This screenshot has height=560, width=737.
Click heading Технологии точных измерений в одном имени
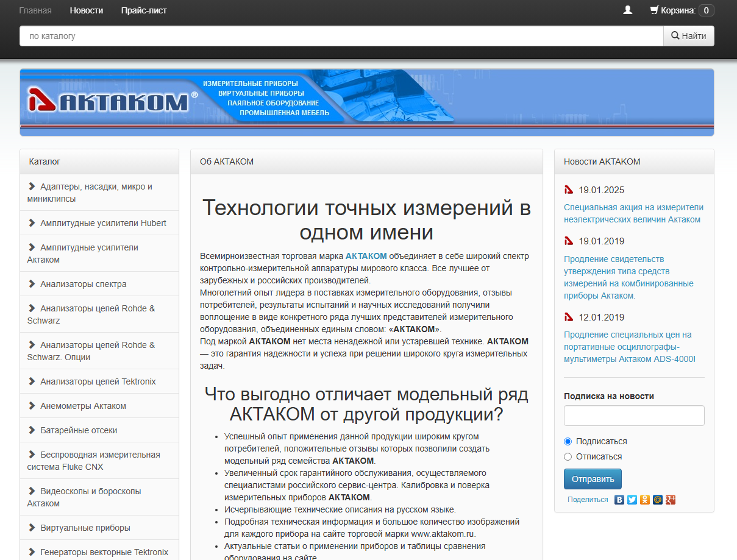pyautogui.click(x=366, y=220)
